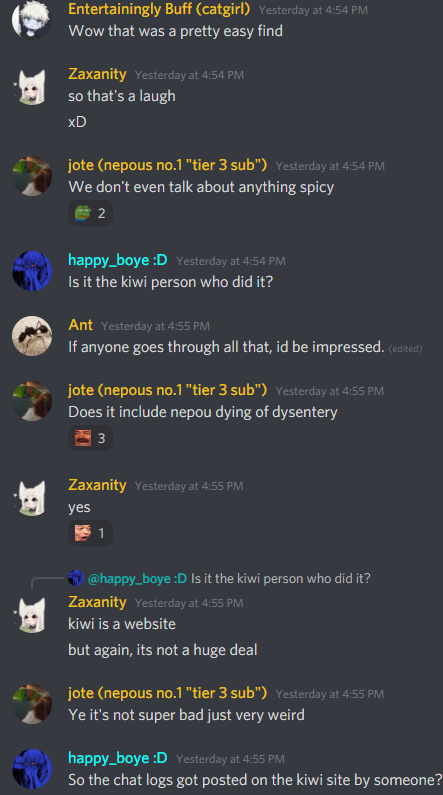Jump to replied message via @happy_boye :D mention
The width and height of the screenshot is (443, 795).
pos(137,579)
